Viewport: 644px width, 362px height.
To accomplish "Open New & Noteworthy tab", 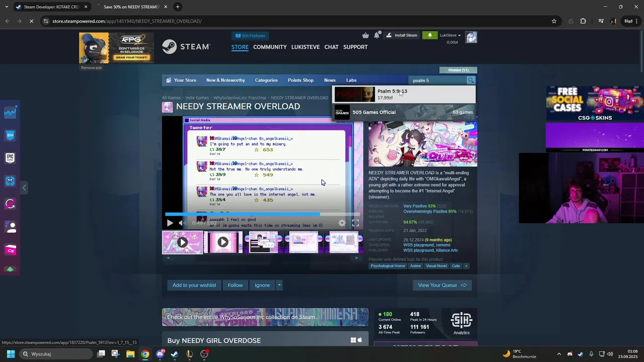I will [x=225, y=80].
